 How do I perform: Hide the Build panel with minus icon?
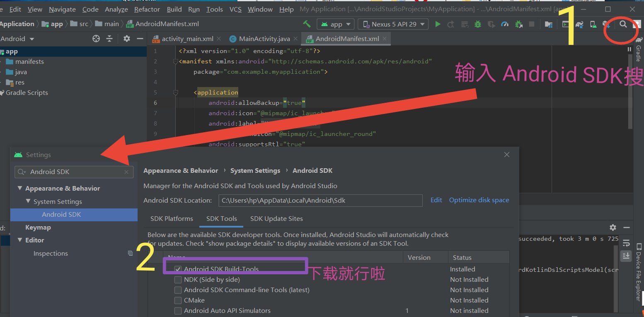coord(626,227)
